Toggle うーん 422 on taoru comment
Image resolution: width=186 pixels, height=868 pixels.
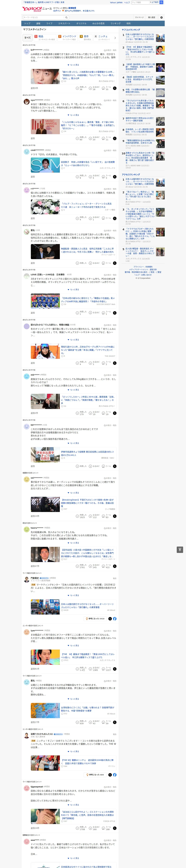(107, 566)
